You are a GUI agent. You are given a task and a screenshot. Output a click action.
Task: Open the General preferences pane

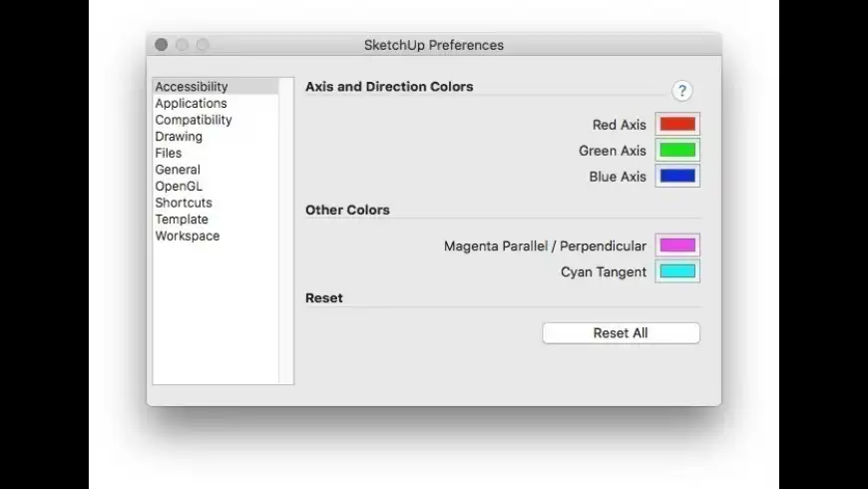178,170
